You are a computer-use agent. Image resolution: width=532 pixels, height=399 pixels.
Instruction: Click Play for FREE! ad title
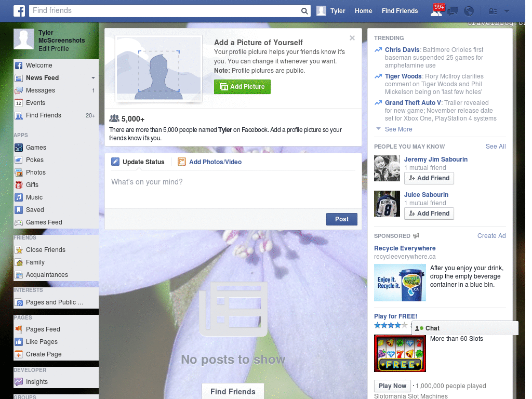click(395, 316)
